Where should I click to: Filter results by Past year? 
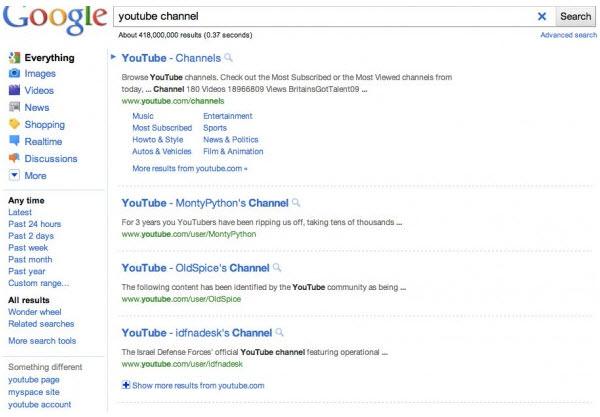[27, 272]
